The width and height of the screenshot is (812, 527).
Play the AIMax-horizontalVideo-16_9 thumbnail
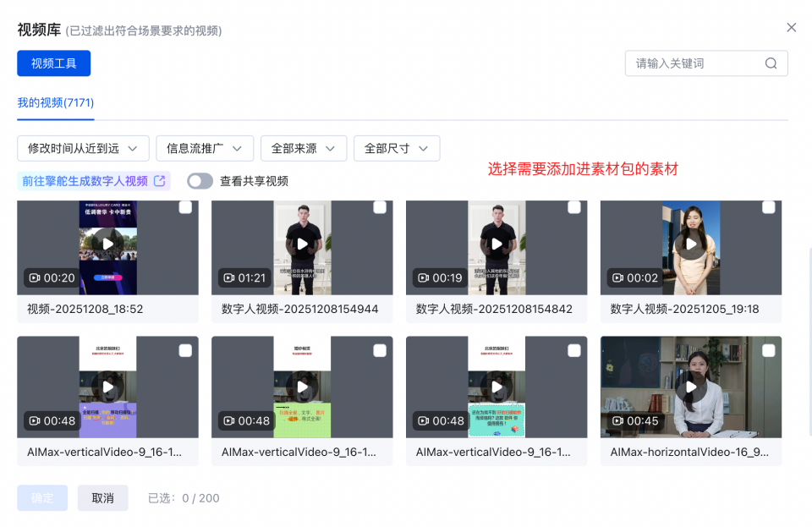[690, 387]
